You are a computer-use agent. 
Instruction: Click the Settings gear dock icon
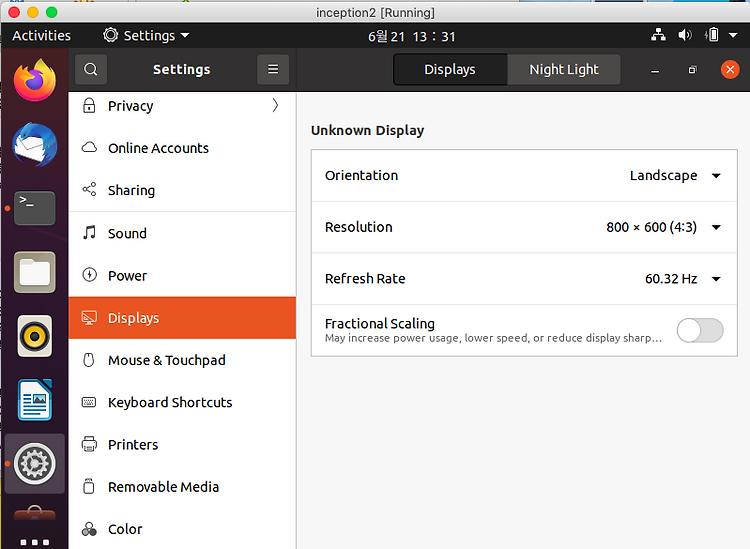pos(34,463)
